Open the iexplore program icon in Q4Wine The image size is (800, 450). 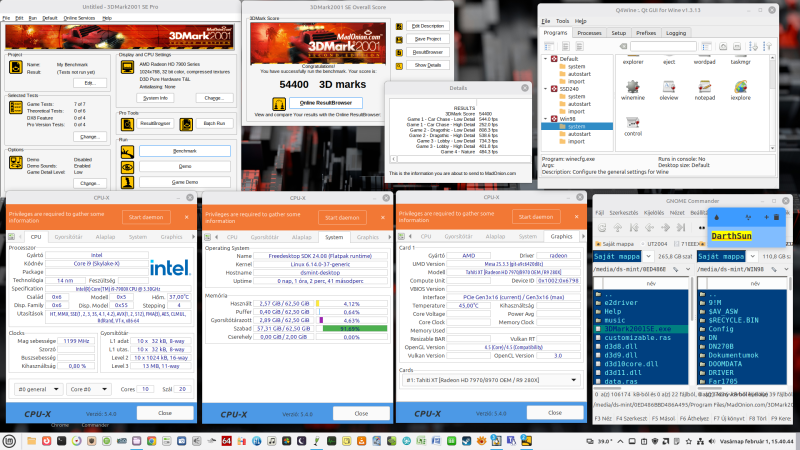(x=740, y=87)
